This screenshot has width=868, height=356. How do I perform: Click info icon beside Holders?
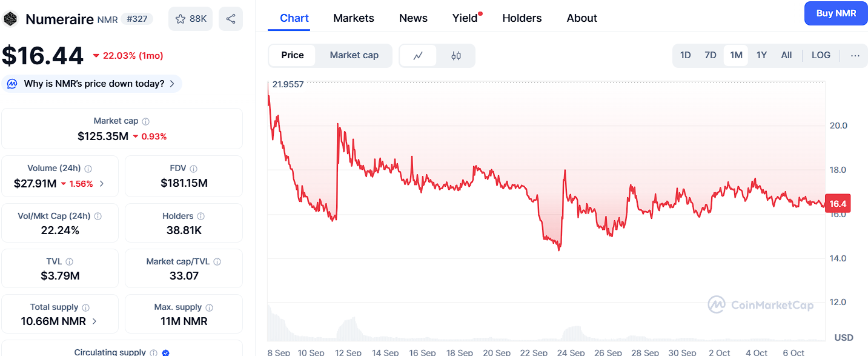point(201,217)
